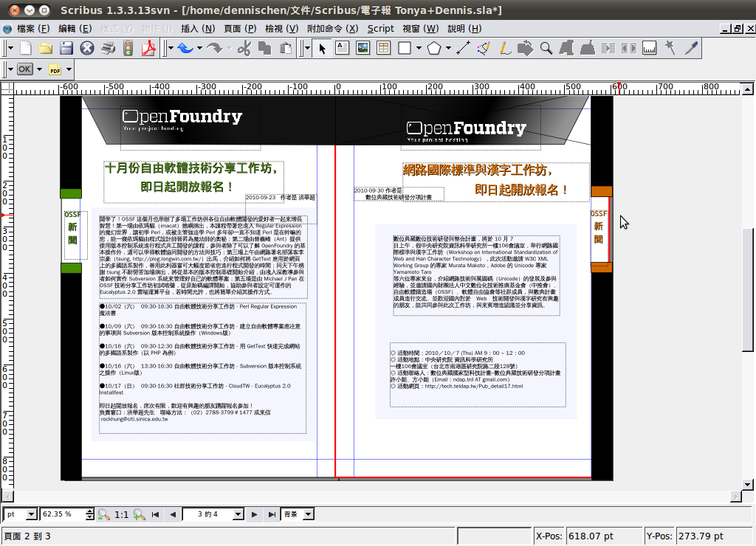Select the rectangle shape tool
756x546 pixels.
coord(405,48)
